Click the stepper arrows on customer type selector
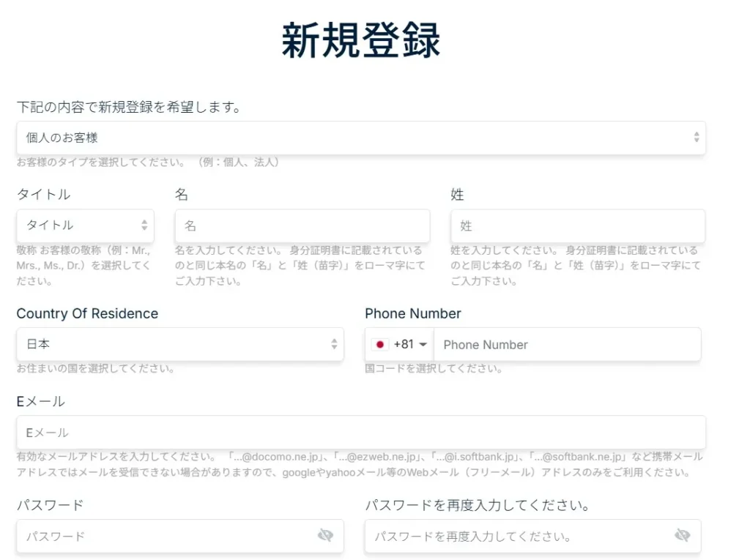 697,138
